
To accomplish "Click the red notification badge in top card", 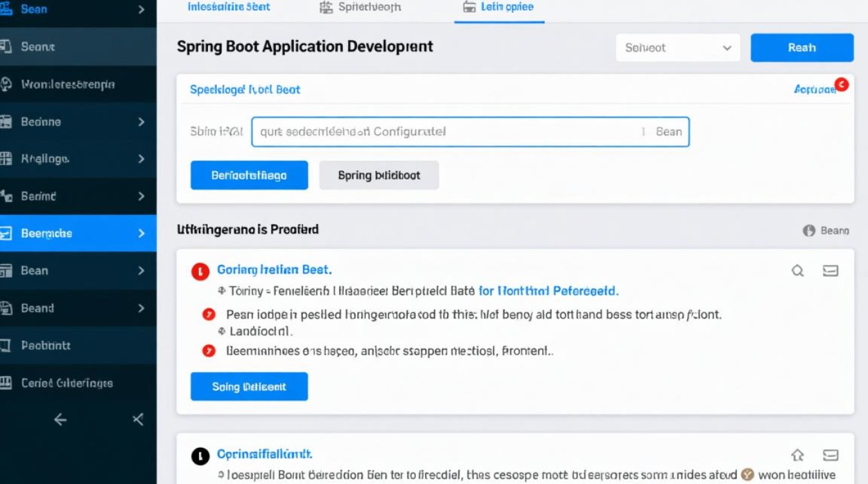I will click(841, 84).
